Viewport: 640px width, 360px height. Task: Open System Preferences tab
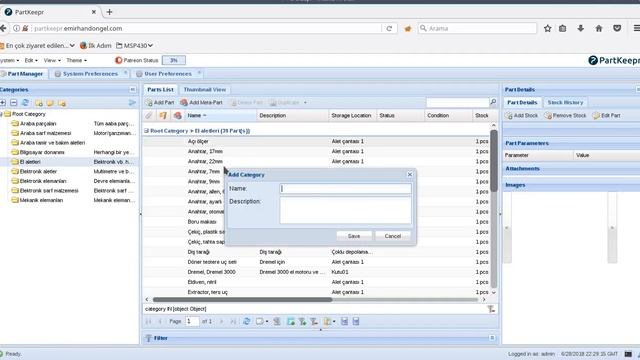click(90, 74)
